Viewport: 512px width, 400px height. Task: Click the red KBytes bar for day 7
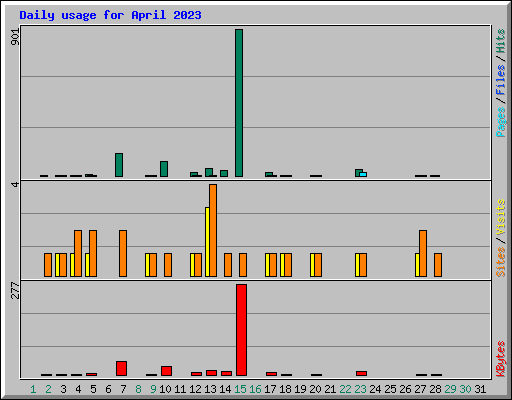[x=121, y=368]
